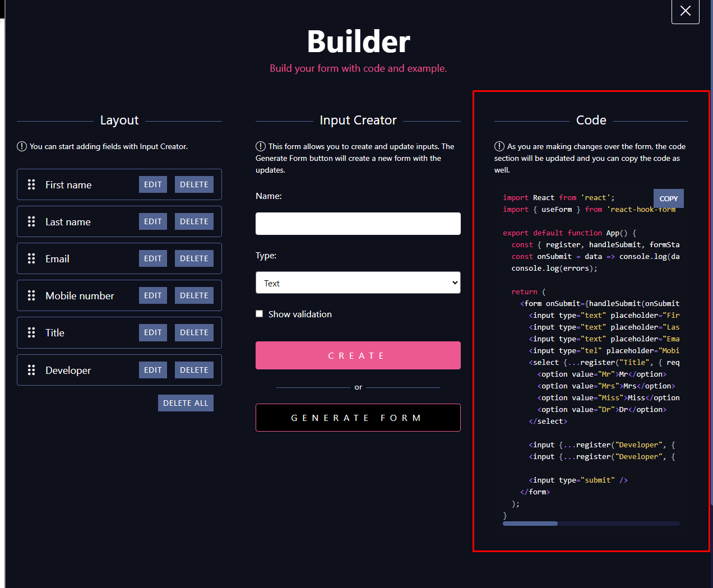Screen dimensions: 713x588
Task: Grab the drag handle for Developer
Action: pyautogui.click(x=31, y=370)
